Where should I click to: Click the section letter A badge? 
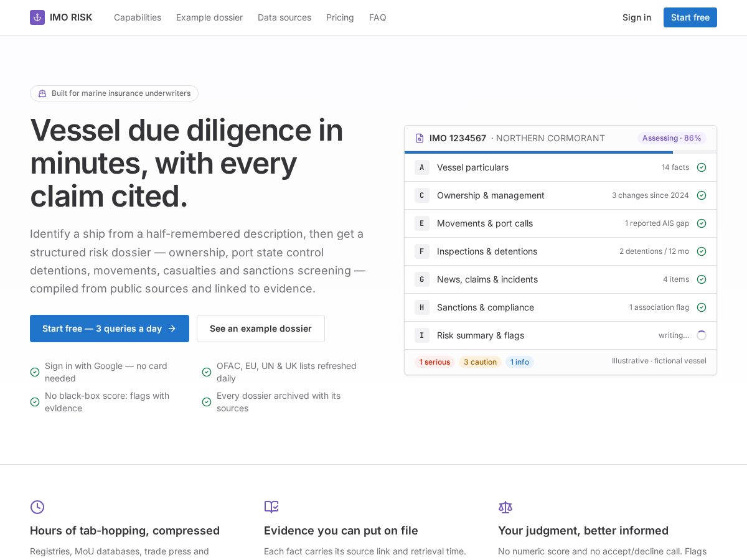point(422,167)
